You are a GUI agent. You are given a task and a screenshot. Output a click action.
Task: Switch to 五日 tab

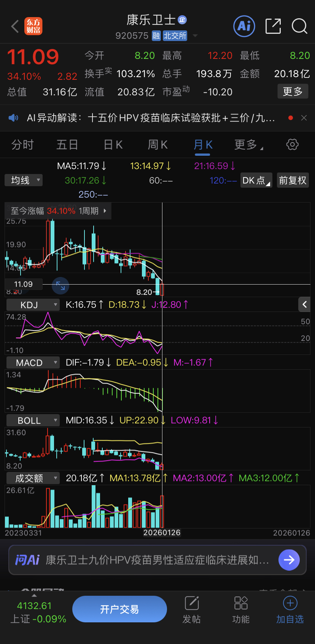(x=67, y=145)
